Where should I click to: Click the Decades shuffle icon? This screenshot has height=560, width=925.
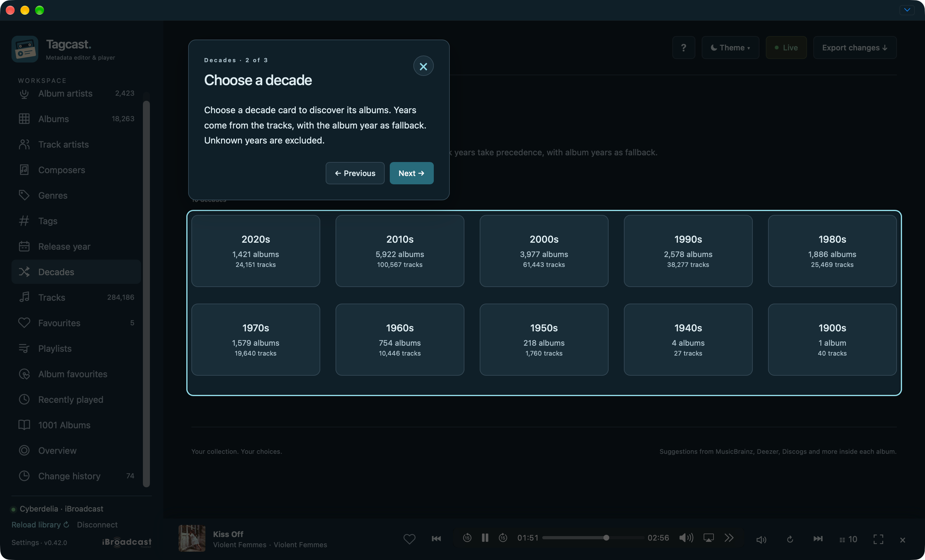coord(24,272)
